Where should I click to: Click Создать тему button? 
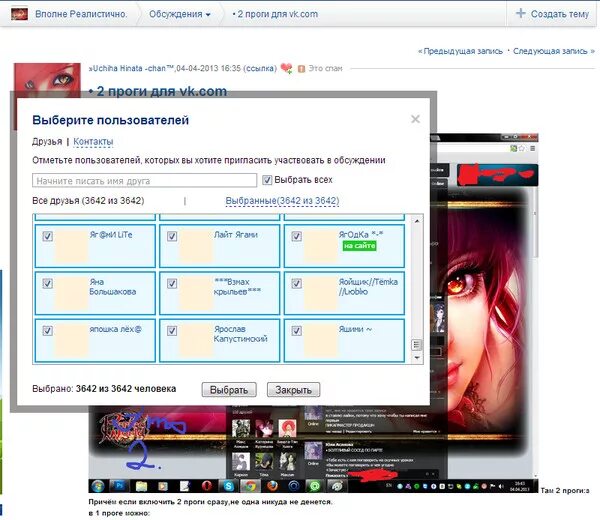pos(552,14)
